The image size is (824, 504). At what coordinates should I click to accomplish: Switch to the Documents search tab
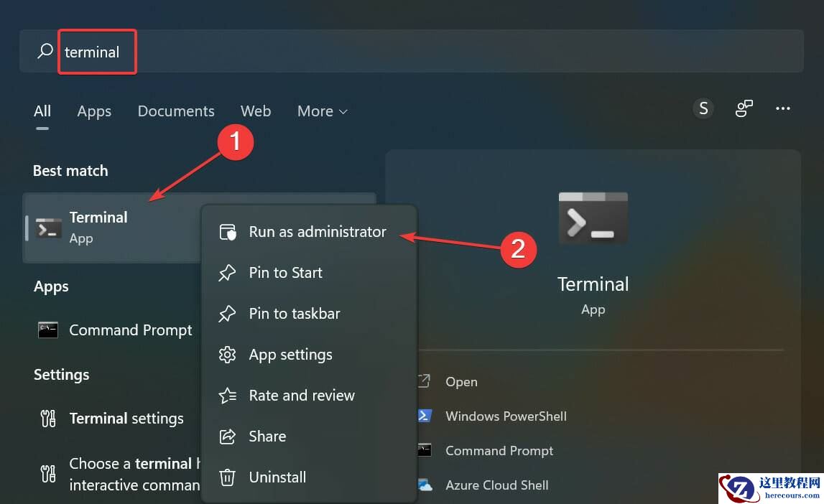[175, 111]
